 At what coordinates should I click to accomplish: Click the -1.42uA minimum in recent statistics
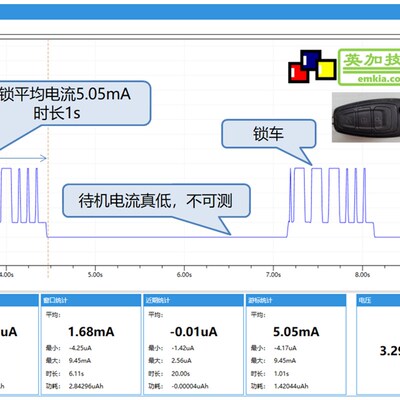183,348
